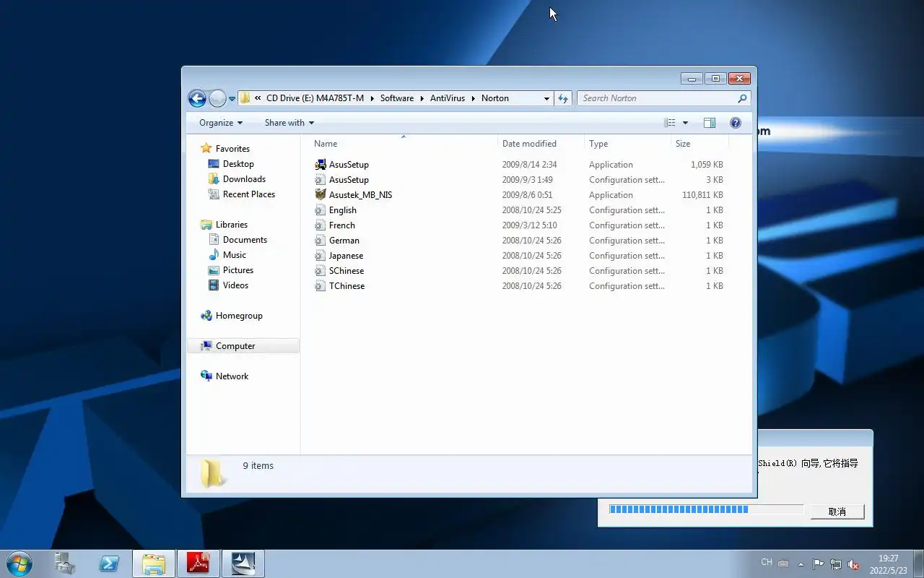Sort by the Size column header
This screenshot has width=924, height=578.
point(699,144)
